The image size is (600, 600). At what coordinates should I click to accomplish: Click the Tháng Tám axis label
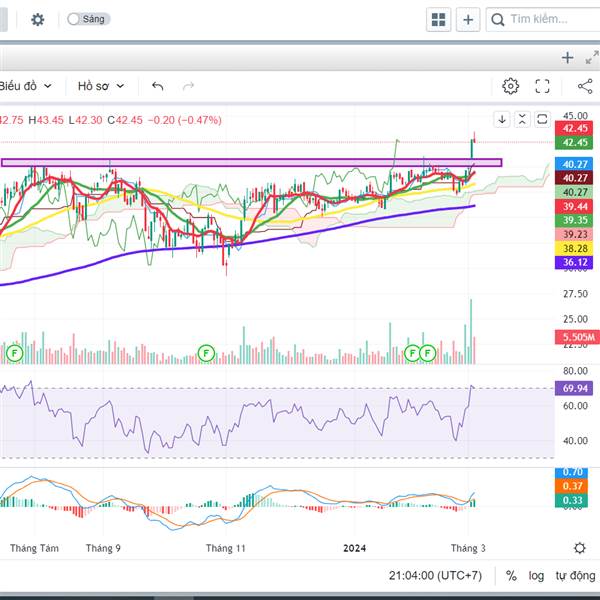[34, 548]
